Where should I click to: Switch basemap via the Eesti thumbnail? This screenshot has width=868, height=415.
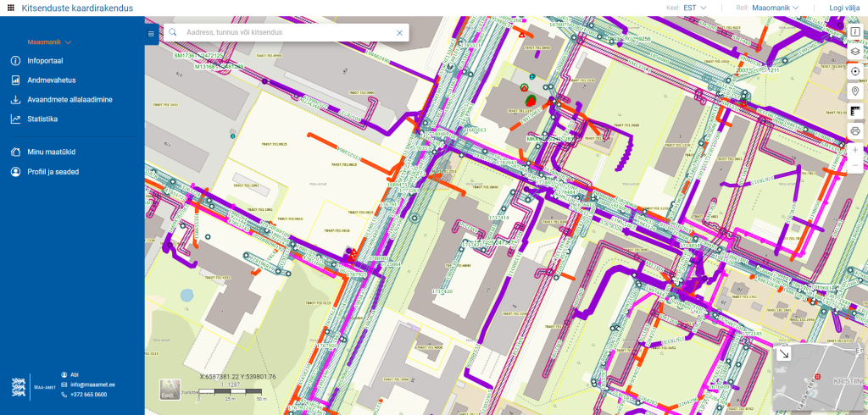170,389
